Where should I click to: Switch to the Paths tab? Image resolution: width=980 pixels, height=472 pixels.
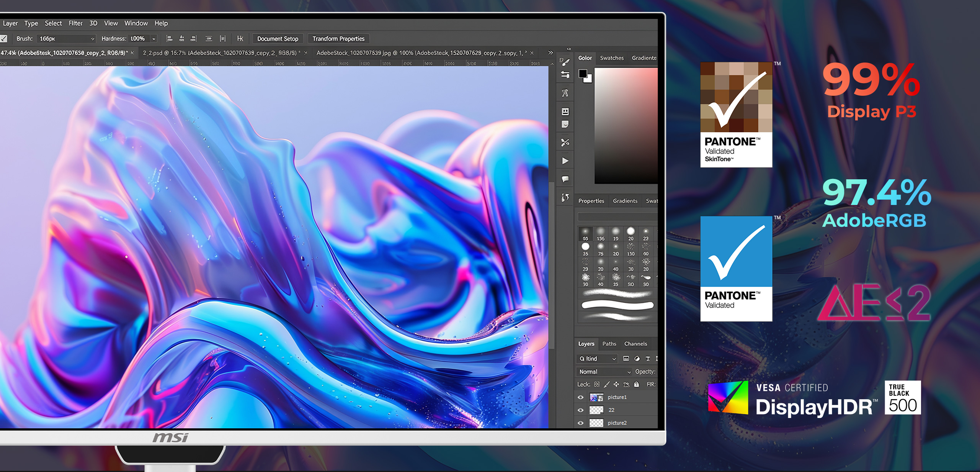[x=609, y=344]
